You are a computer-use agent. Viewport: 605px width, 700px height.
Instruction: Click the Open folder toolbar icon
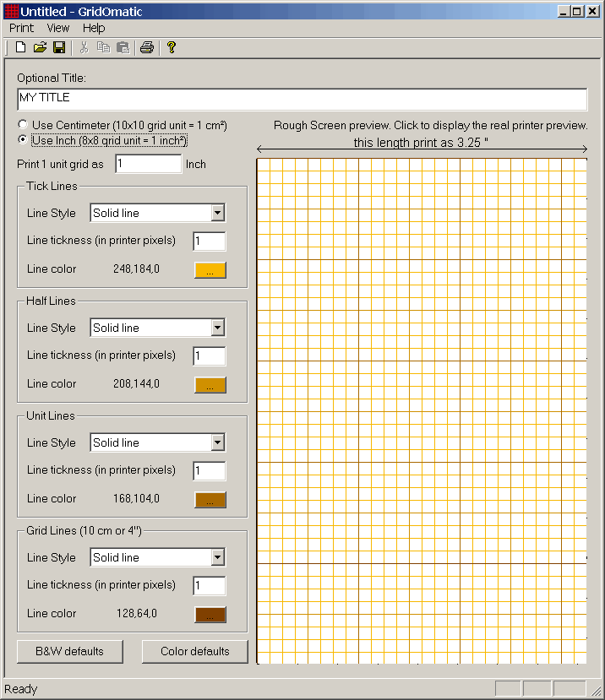[40, 48]
